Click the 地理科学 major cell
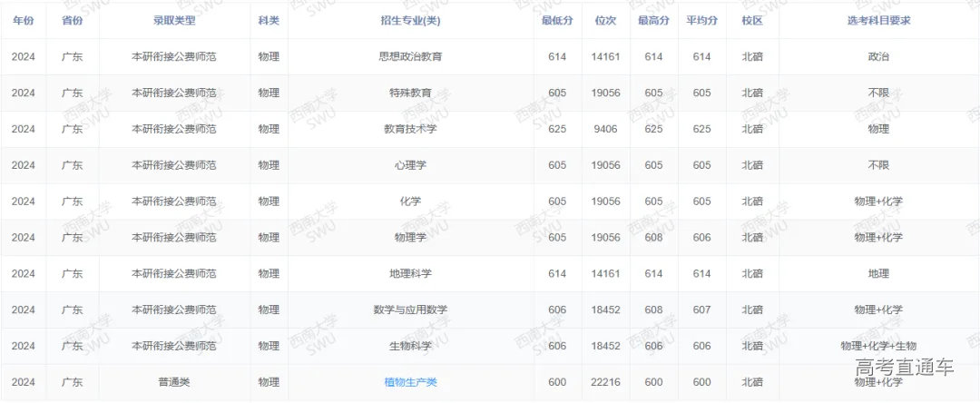 410,273
